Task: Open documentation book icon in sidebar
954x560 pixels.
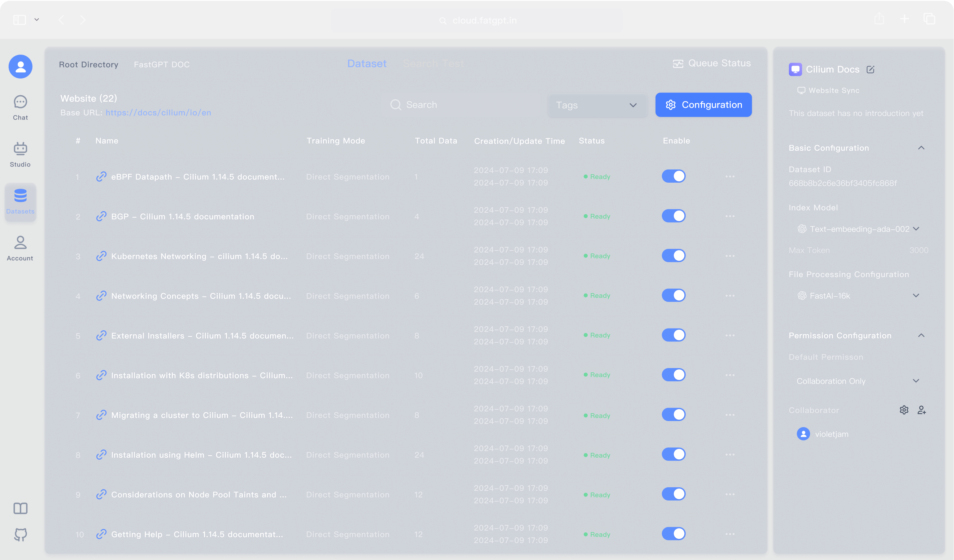Action: tap(20, 508)
